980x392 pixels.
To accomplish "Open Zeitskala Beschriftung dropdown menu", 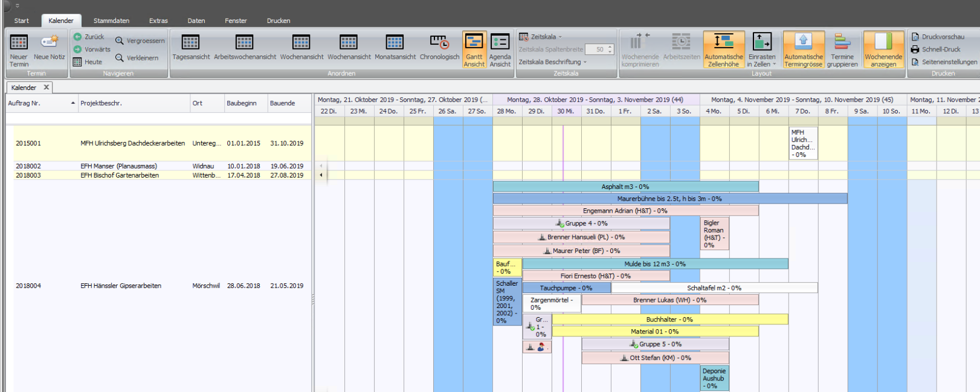I will (x=553, y=62).
